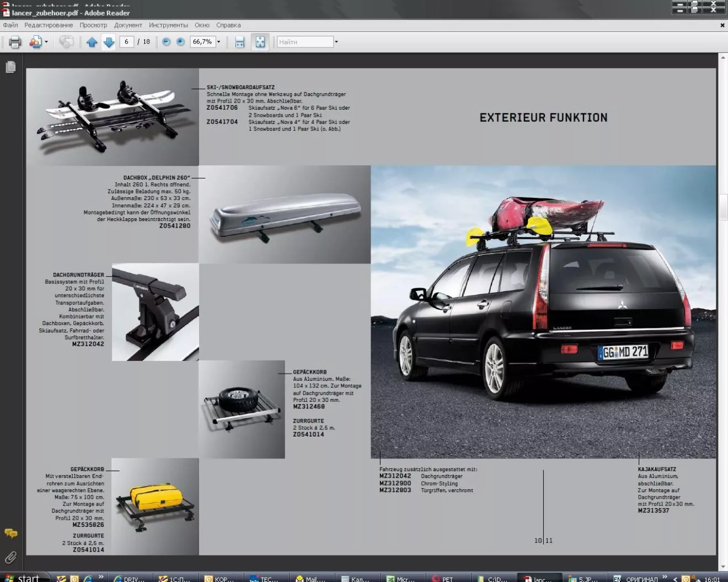The width and height of the screenshot is (728, 582).
Task: Open the Pages panel in sidebar
Action: click(10, 67)
